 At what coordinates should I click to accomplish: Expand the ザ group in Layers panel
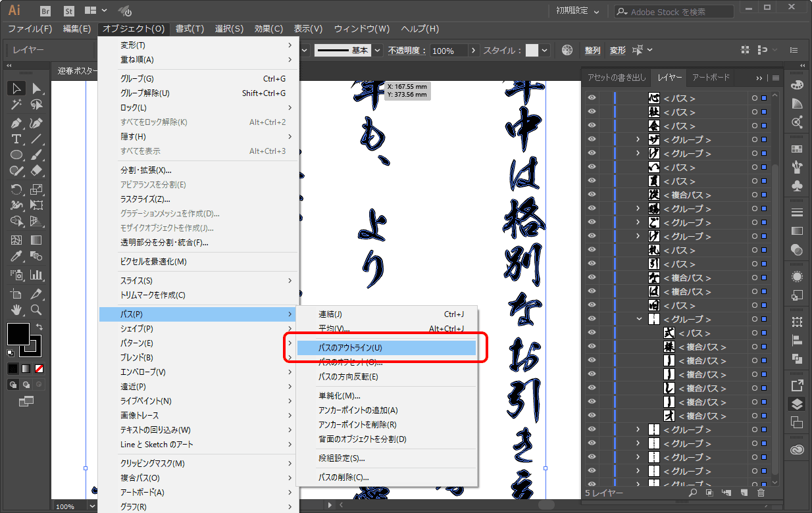(x=638, y=139)
